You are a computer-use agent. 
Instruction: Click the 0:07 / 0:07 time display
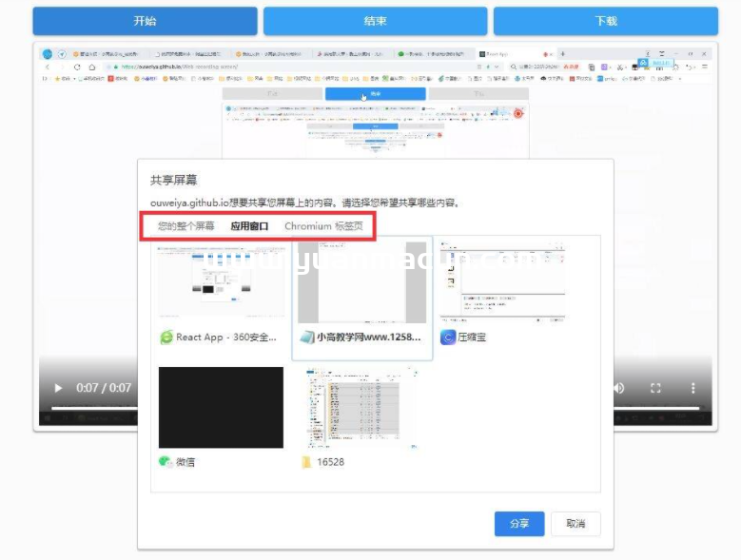tap(104, 388)
